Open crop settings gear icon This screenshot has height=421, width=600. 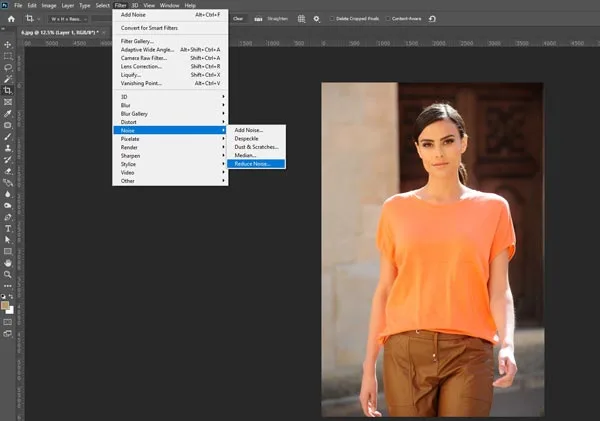(x=317, y=18)
